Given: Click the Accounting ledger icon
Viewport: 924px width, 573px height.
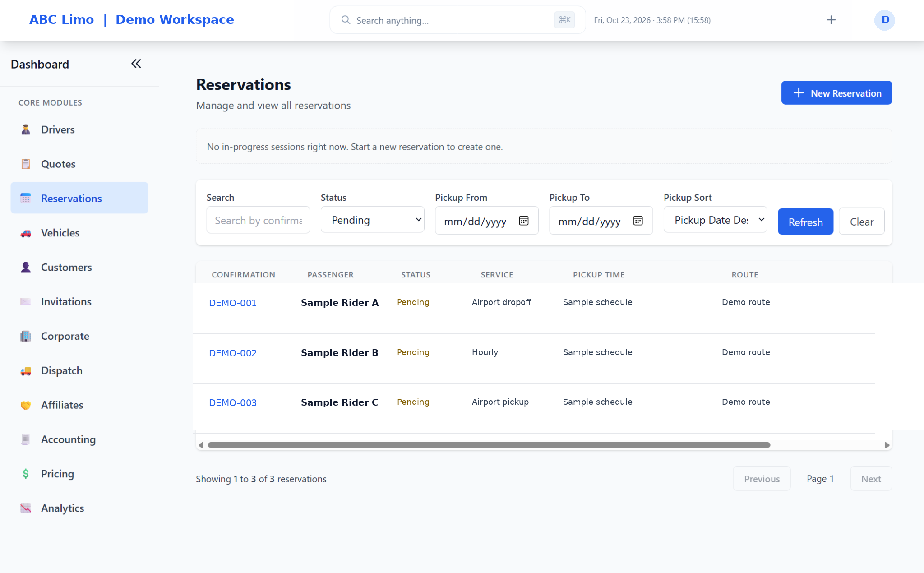Looking at the screenshot, I should point(26,439).
